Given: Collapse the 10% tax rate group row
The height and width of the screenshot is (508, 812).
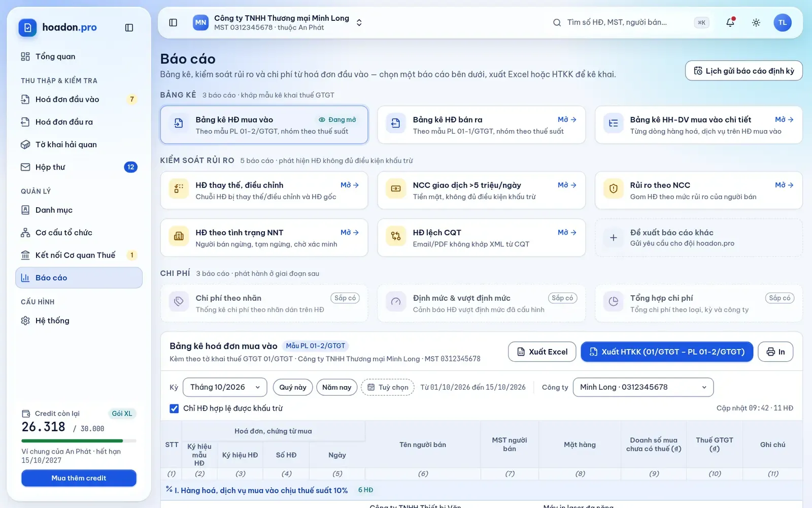Looking at the screenshot, I should click(x=481, y=490).
